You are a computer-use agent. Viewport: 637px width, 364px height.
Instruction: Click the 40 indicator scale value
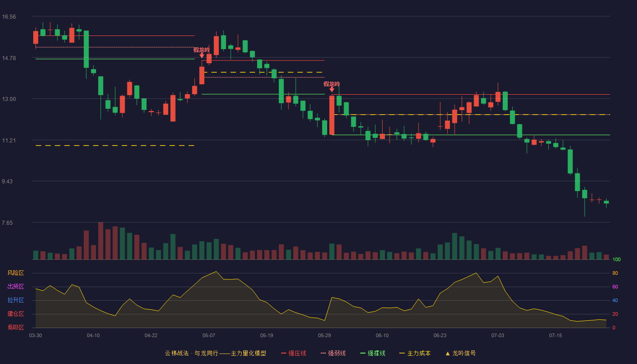[615, 300]
